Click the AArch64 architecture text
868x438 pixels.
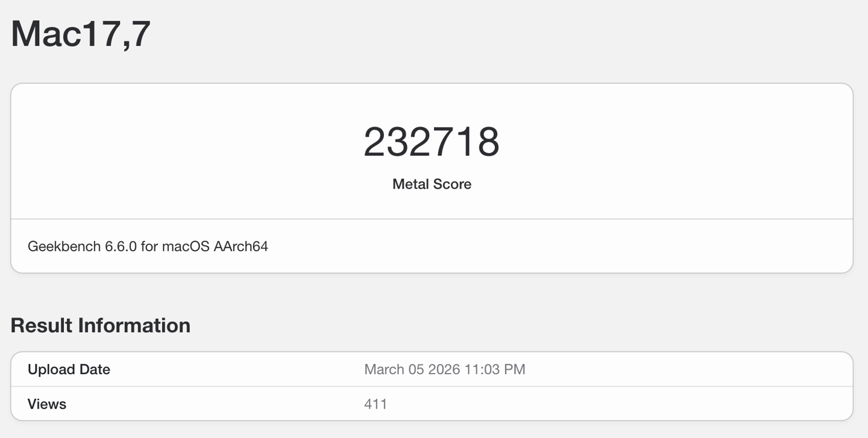pyautogui.click(x=241, y=246)
